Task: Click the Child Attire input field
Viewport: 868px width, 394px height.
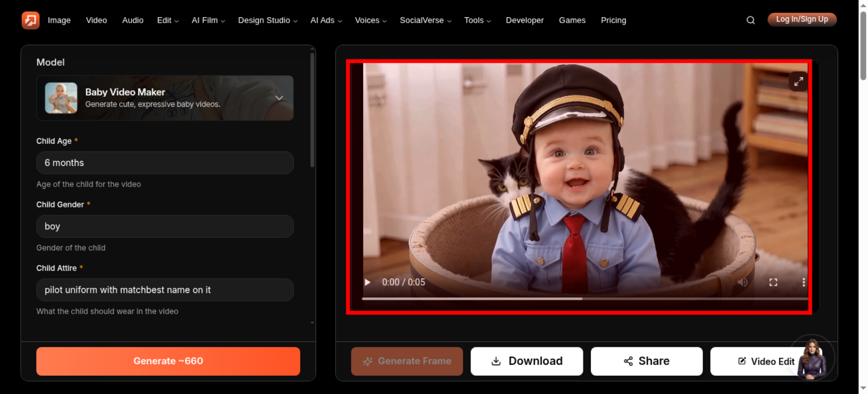Action: (165, 290)
